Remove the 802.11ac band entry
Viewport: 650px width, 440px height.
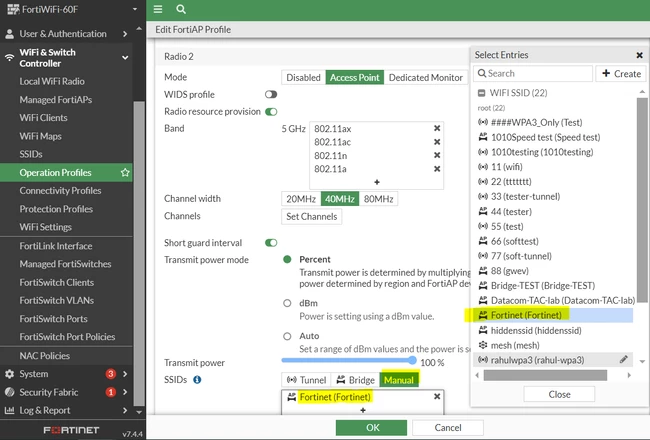[437, 142]
